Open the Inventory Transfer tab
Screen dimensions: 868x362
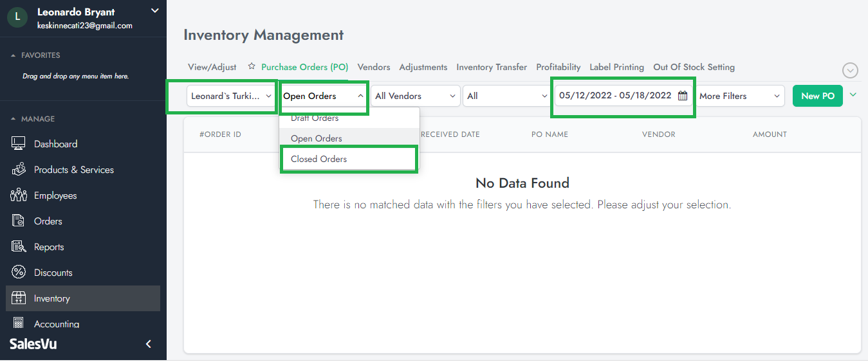tap(491, 67)
